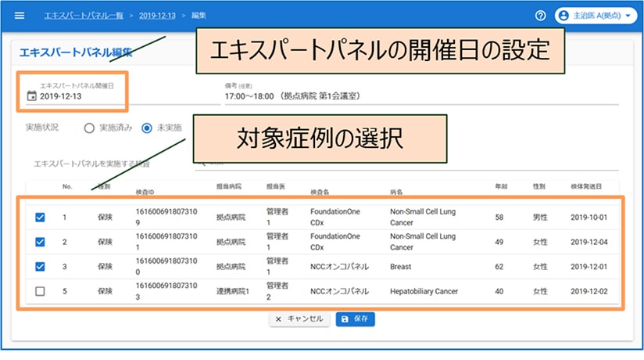Select the 実施済み radio button
Screen dimensions: 644x360
point(89,128)
